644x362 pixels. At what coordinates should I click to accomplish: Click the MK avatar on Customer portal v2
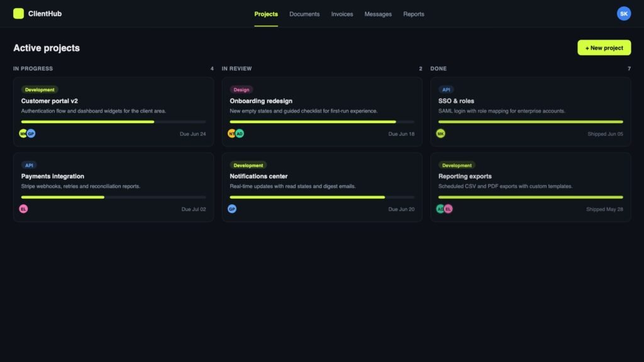pyautogui.click(x=23, y=133)
